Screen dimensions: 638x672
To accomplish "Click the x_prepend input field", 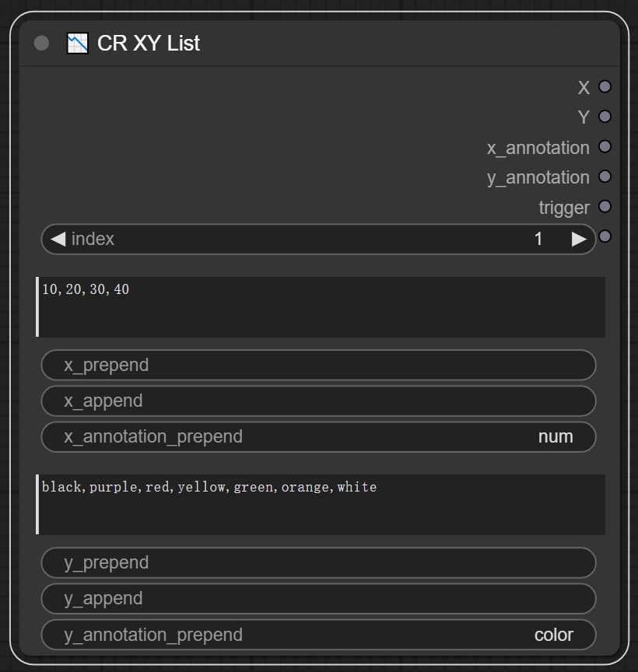I will pos(319,365).
